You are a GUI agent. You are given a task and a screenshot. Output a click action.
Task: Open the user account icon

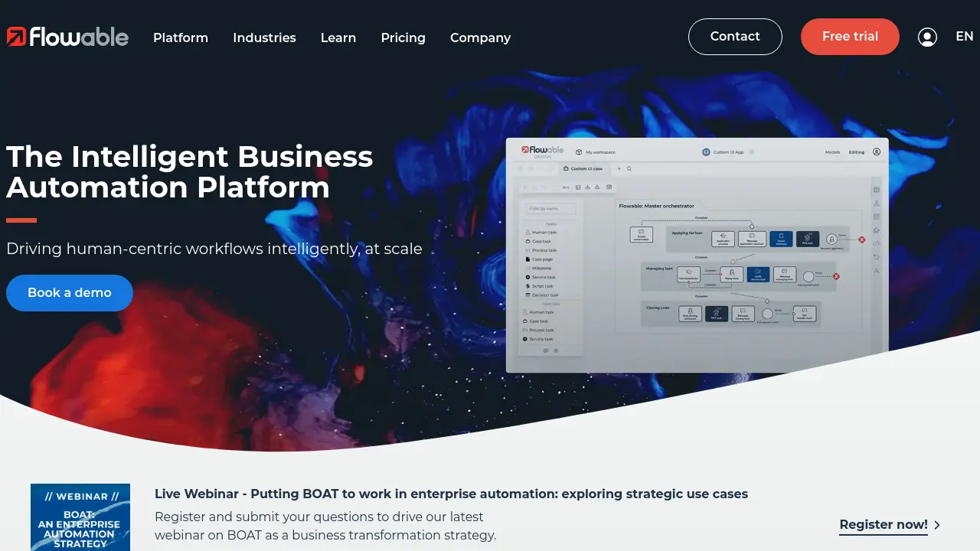coord(927,37)
